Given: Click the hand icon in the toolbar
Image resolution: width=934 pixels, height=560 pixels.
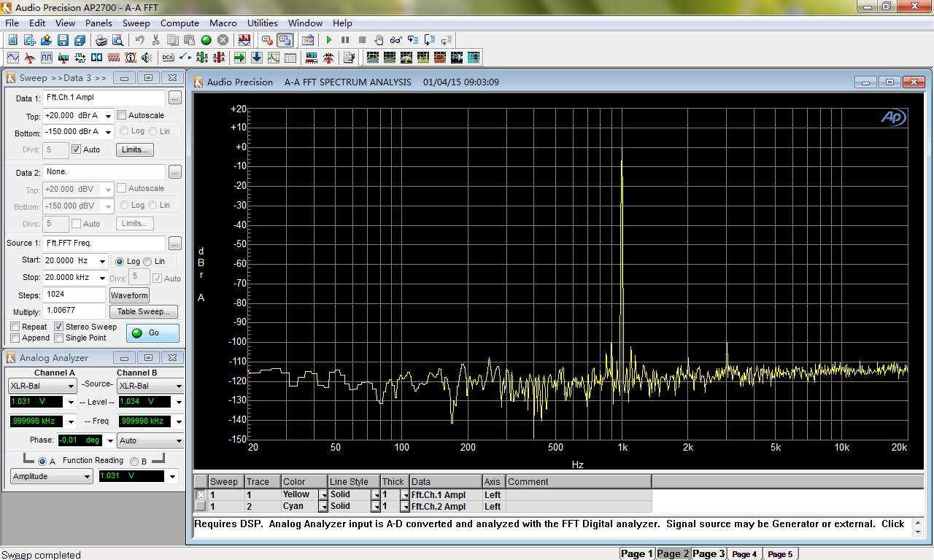Looking at the screenshot, I should (379, 40).
